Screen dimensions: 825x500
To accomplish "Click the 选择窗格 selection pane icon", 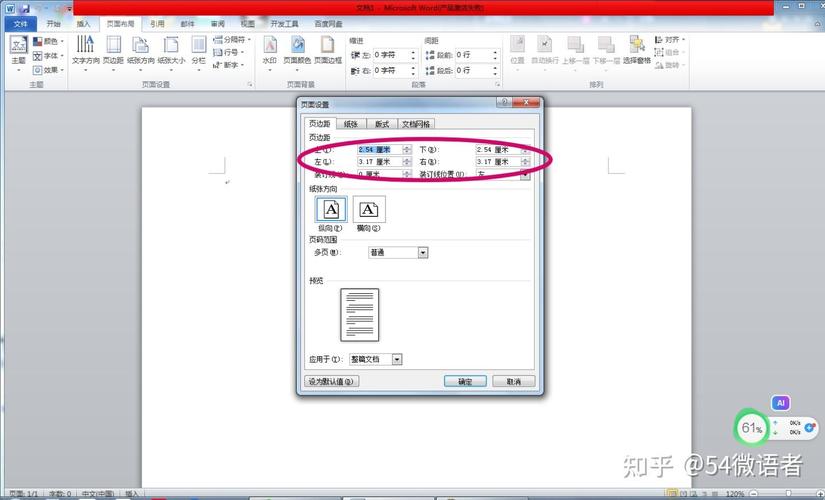I will (637, 45).
